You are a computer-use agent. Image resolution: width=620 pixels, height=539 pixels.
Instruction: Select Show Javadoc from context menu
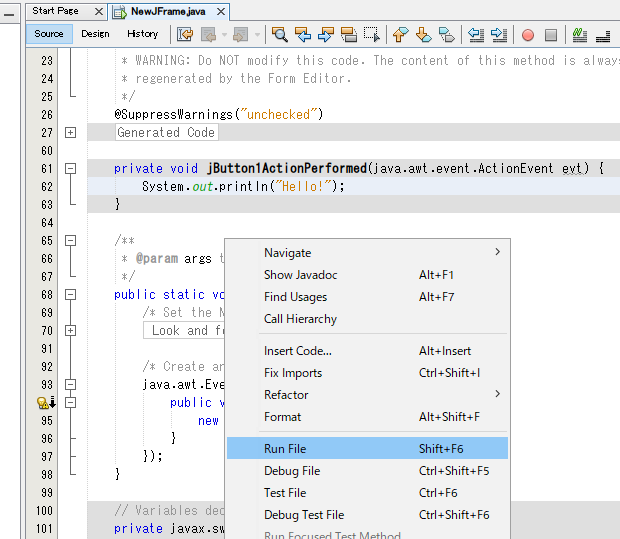pyautogui.click(x=367, y=274)
